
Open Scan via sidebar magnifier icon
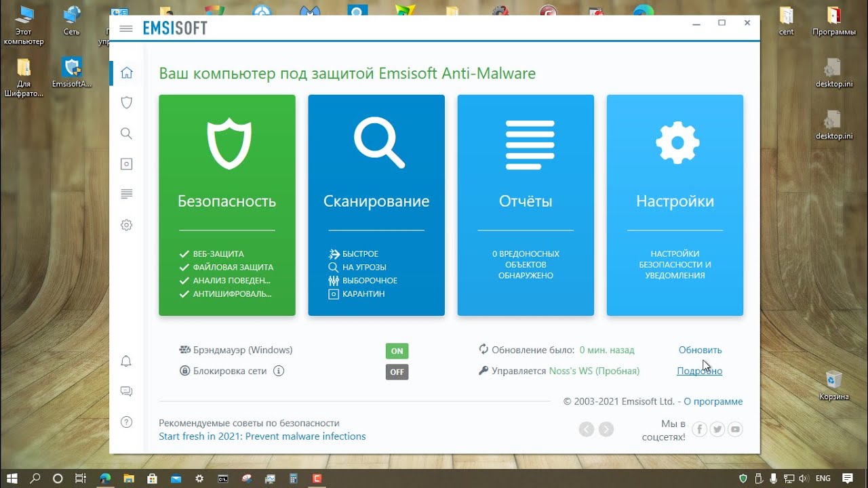point(126,134)
